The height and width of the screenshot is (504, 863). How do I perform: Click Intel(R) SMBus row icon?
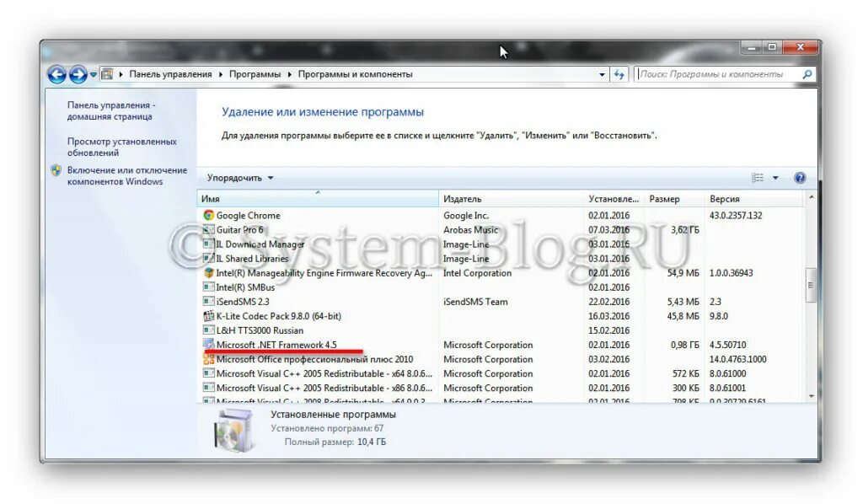209,287
